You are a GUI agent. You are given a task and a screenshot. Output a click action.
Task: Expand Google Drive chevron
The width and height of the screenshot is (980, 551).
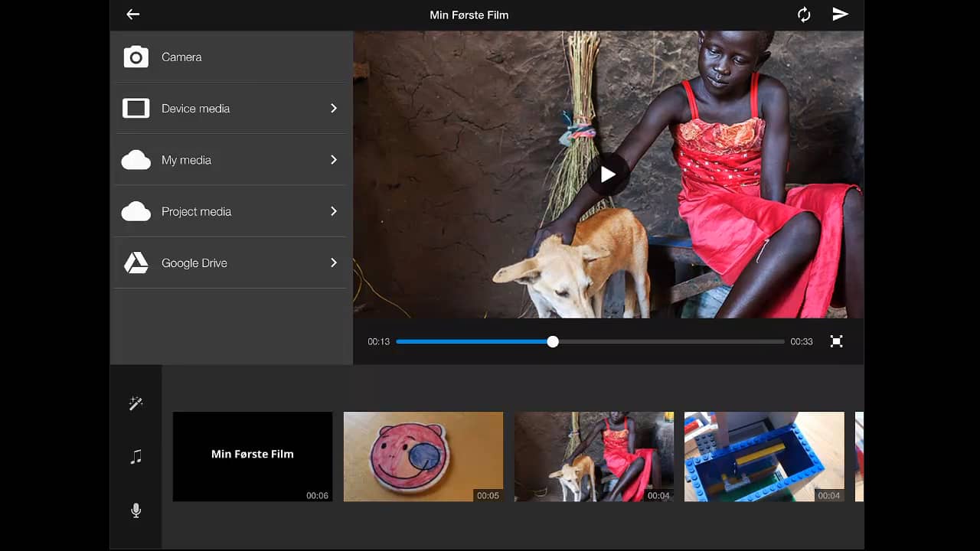[x=334, y=262]
